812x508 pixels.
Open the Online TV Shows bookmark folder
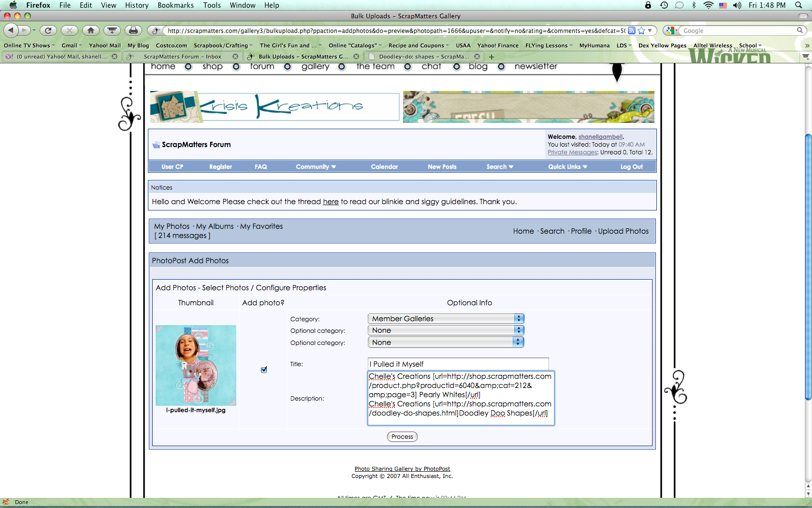[29, 45]
